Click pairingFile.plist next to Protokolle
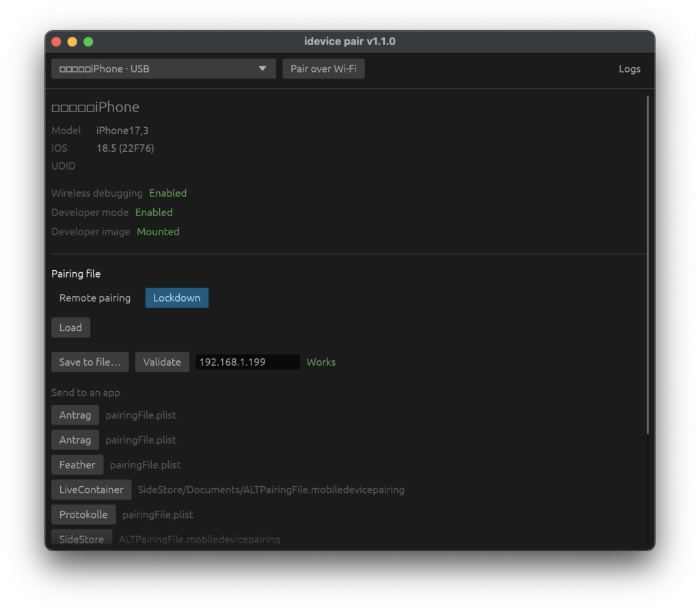The width and height of the screenshot is (700, 610). pos(158,514)
